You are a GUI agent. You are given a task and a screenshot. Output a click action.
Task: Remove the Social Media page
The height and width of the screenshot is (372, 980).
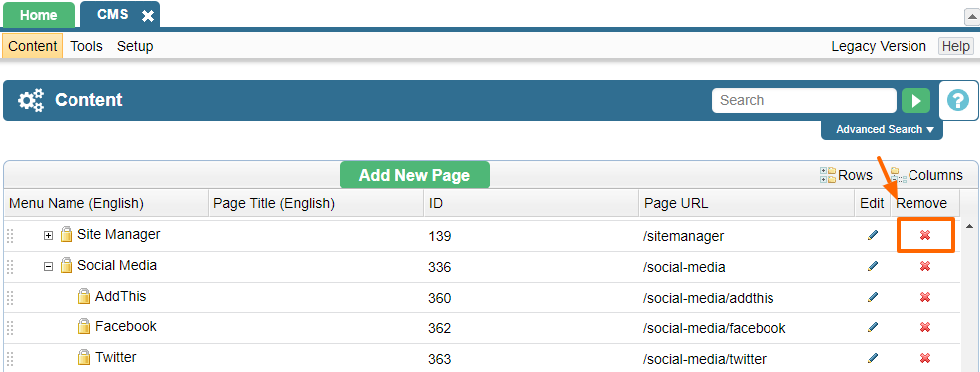(925, 266)
